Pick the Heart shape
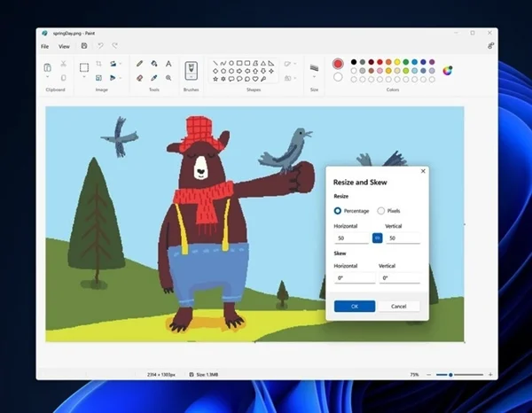532x413 pixels. point(255,79)
